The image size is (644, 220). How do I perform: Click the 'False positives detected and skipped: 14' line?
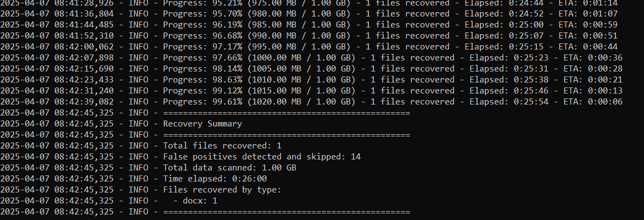click(261, 157)
